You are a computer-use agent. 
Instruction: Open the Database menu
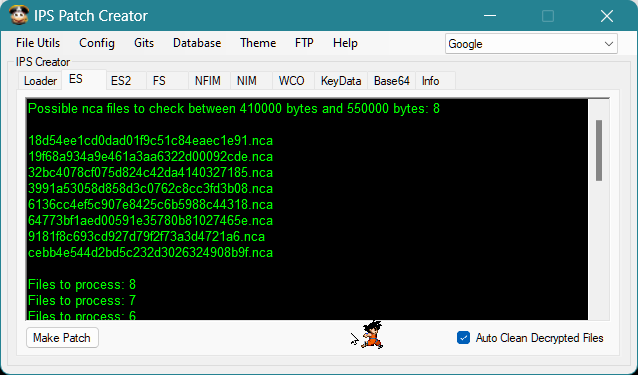pyautogui.click(x=197, y=43)
